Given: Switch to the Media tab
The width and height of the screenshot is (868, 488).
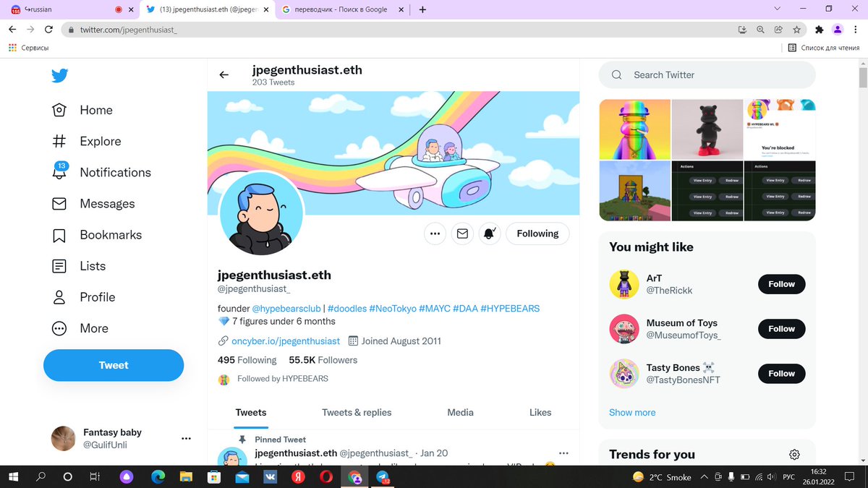Looking at the screenshot, I should click(460, 412).
